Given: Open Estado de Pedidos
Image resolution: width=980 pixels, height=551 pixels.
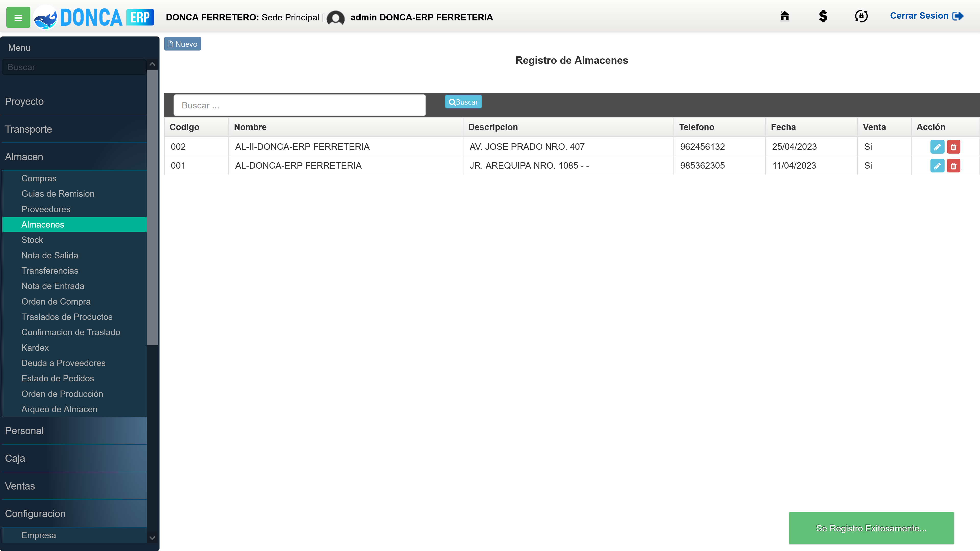Looking at the screenshot, I should point(74,378).
